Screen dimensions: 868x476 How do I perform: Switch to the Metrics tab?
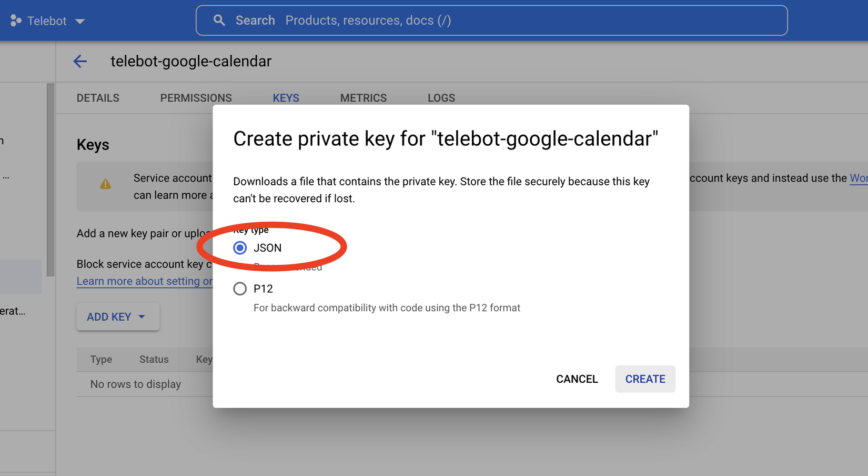point(363,98)
